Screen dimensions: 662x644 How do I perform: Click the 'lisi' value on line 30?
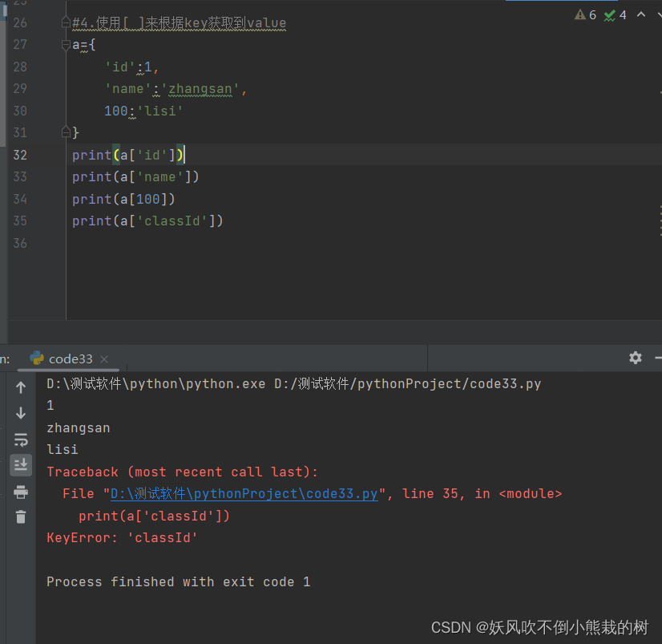(160, 111)
